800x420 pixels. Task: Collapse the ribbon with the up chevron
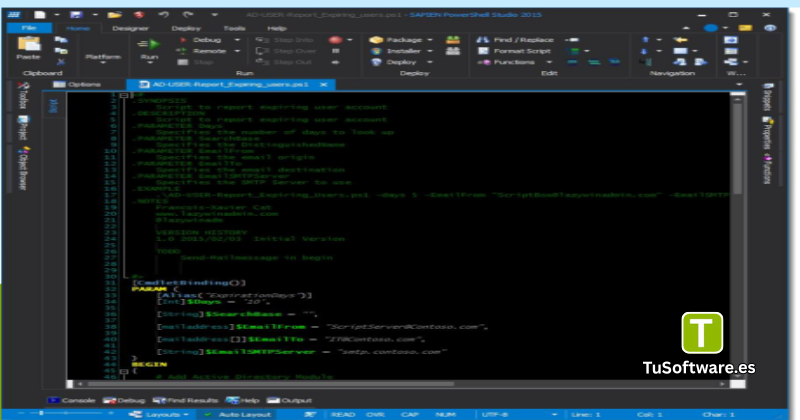[x=686, y=28]
